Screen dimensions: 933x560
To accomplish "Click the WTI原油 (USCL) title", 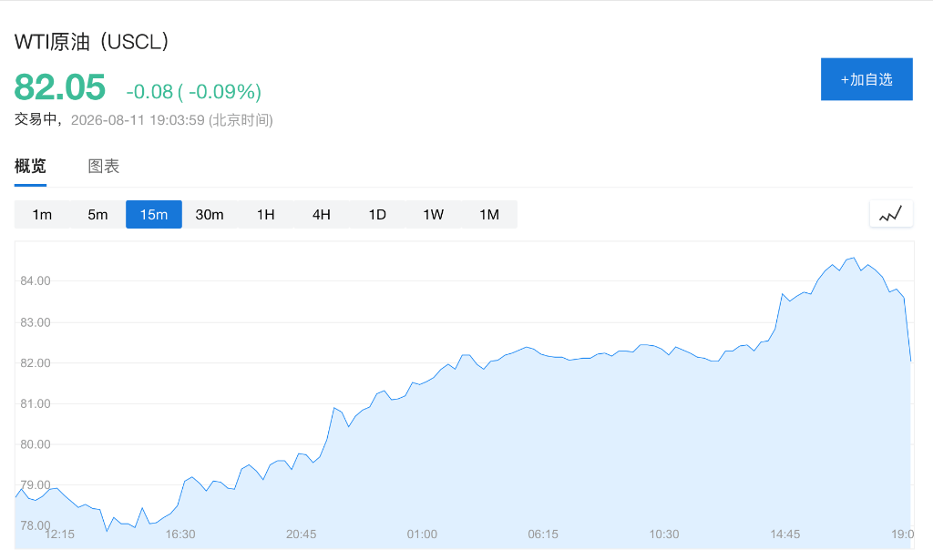I will point(92,42).
